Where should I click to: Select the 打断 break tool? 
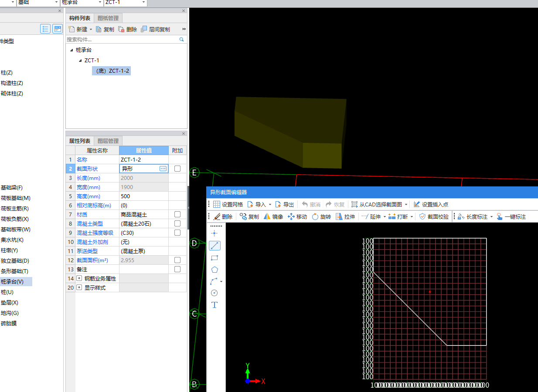[398, 216]
